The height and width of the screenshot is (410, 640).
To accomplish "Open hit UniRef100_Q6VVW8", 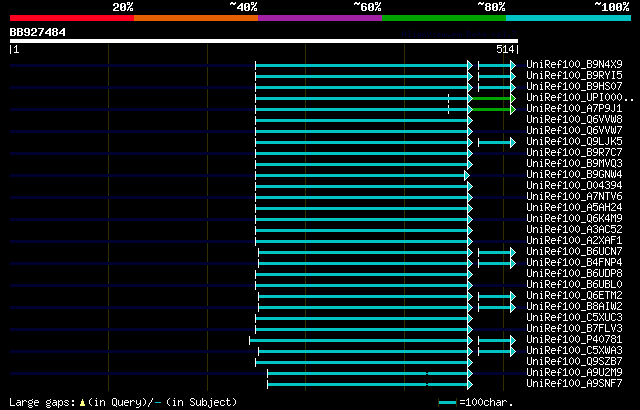I will 574,120.
